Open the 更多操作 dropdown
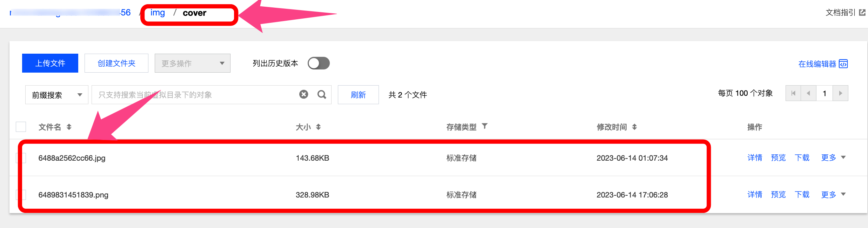The width and height of the screenshot is (868, 228). 192,63
